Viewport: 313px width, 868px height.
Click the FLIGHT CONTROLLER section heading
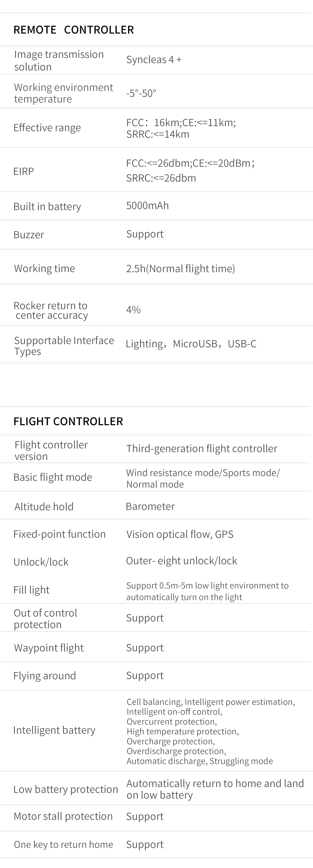[68, 421]
